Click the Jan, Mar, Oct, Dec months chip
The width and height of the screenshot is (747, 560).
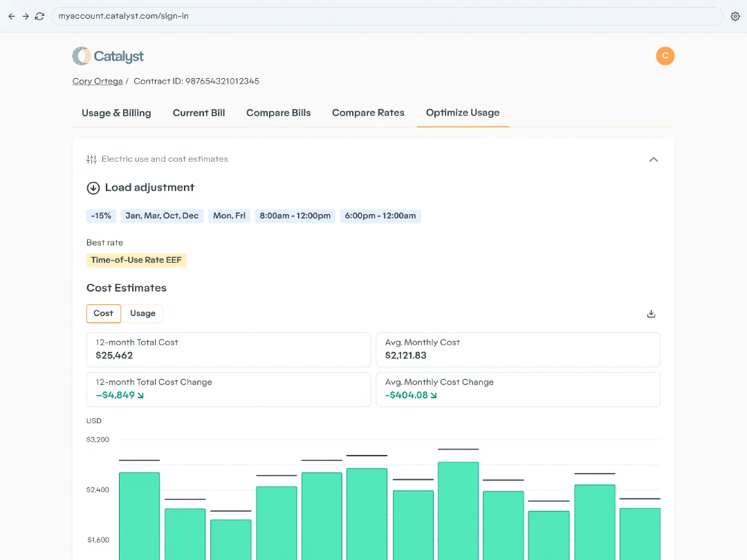(162, 216)
